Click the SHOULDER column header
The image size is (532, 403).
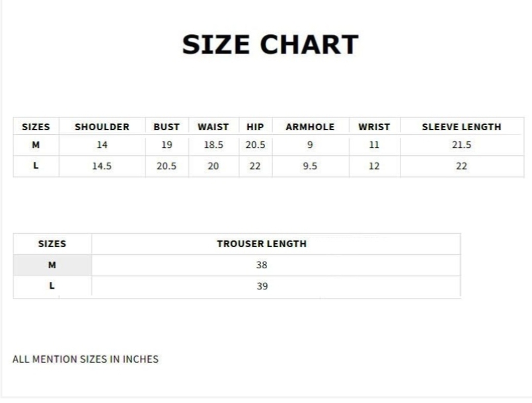[x=102, y=127]
